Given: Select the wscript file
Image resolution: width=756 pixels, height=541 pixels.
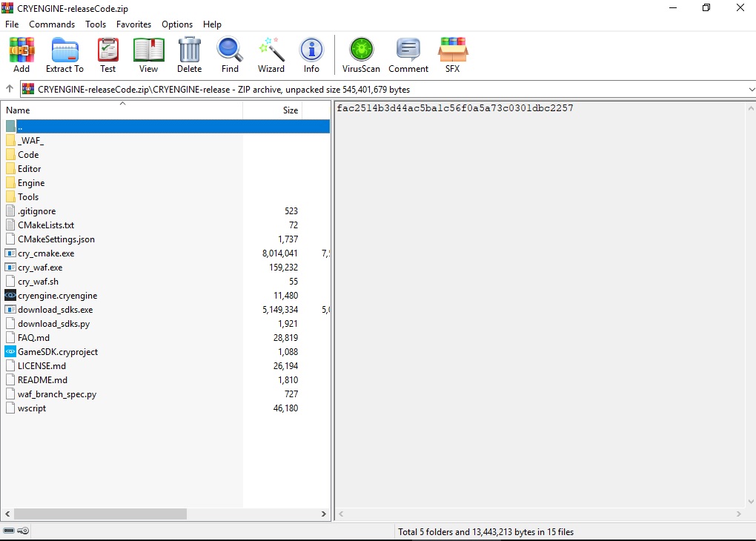Looking at the screenshot, I should point(32,408).
